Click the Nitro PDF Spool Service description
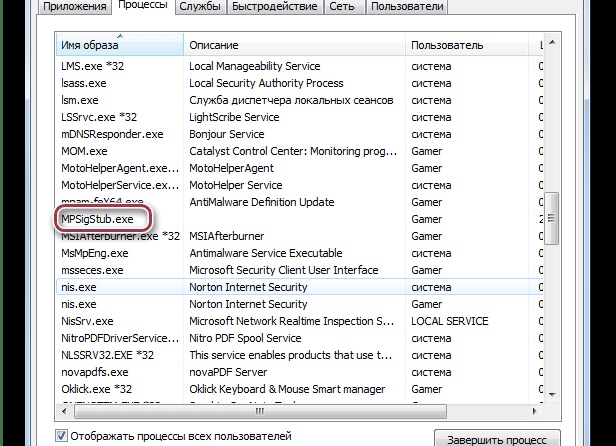The width and height of the screenshot is (616, 446). tap(245, 338)
